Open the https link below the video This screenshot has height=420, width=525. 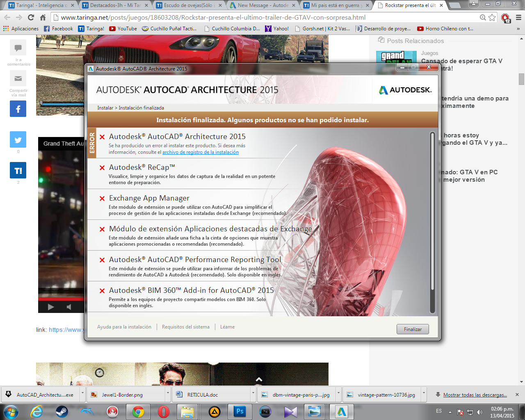tap(66, 330)
